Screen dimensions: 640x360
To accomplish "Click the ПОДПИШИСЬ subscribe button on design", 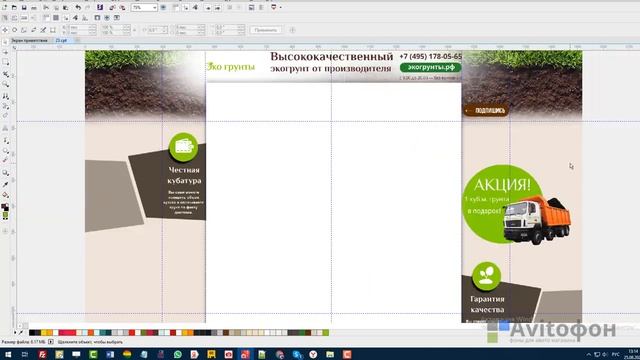I will click(486, 110).
